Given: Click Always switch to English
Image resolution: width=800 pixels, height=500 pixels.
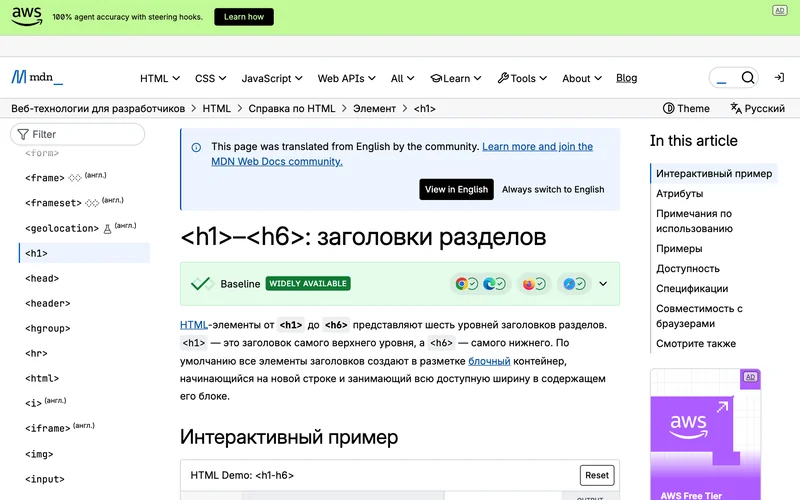Looking at the screenshot, I should 553,189.
